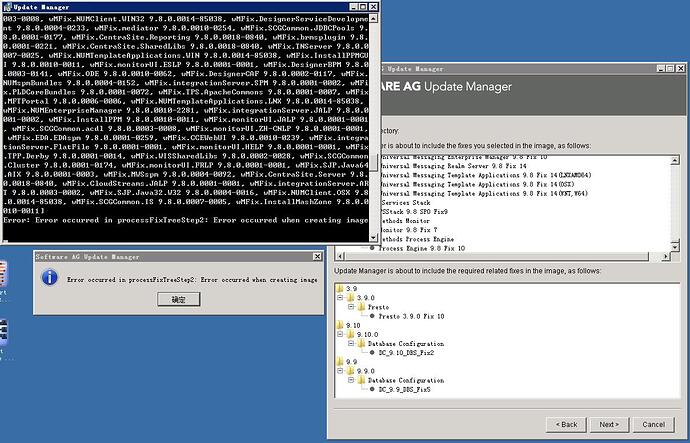Close the Software AG Update Manager error dialog
Screen dimensions: 690x443
click(317, 256)
